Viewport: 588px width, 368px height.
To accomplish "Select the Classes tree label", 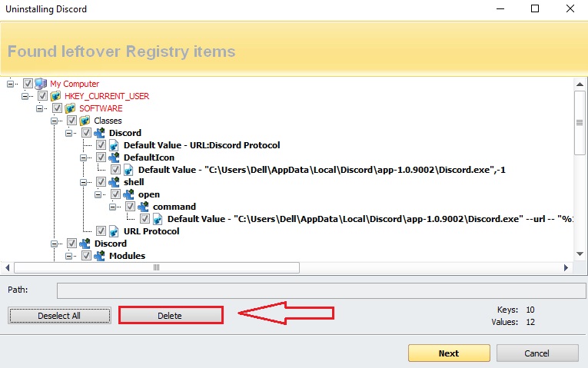I will 108,121.
